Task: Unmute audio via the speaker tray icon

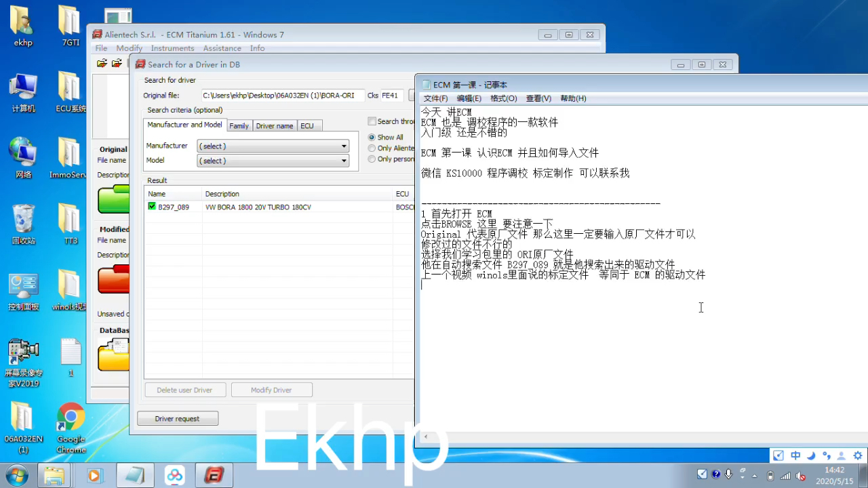Action: pyautogui.click(x=800, y=476)
